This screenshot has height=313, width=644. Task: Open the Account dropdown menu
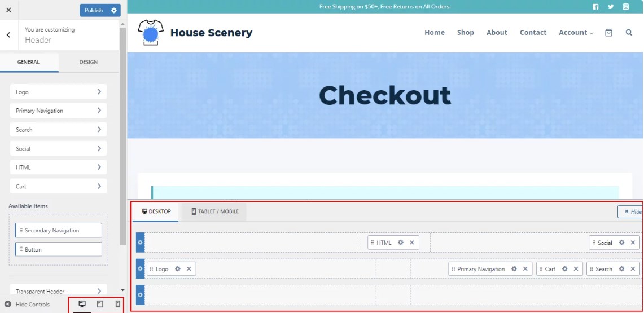(x=576, y=32)
